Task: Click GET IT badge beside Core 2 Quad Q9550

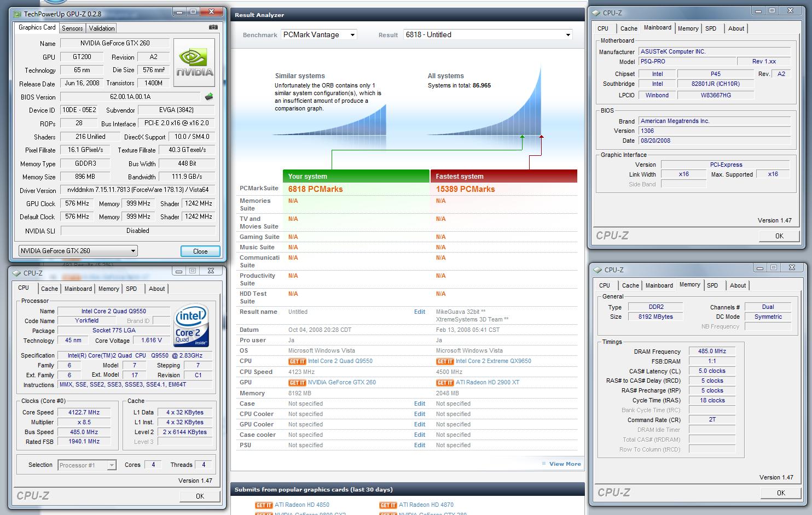Action: tap(297, 361)
